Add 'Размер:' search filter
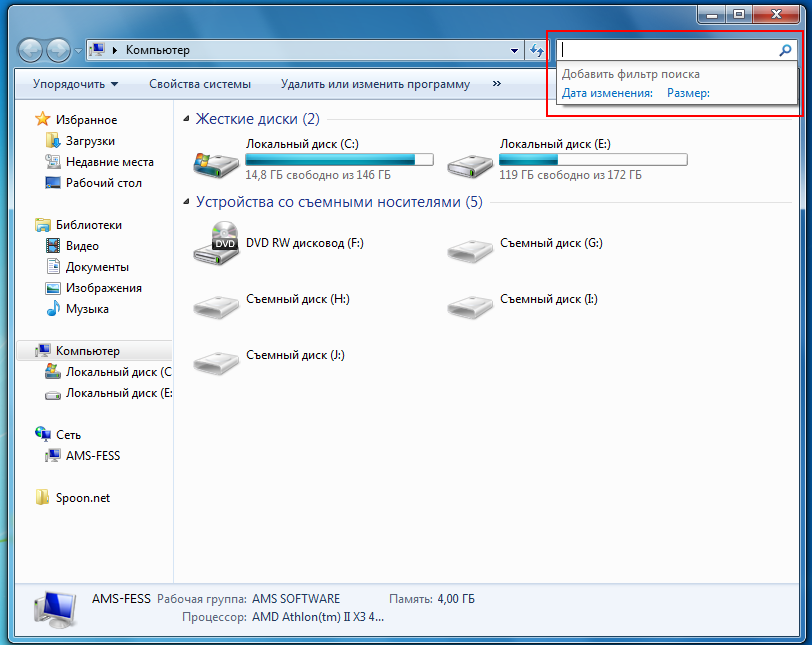 point(688,93)
